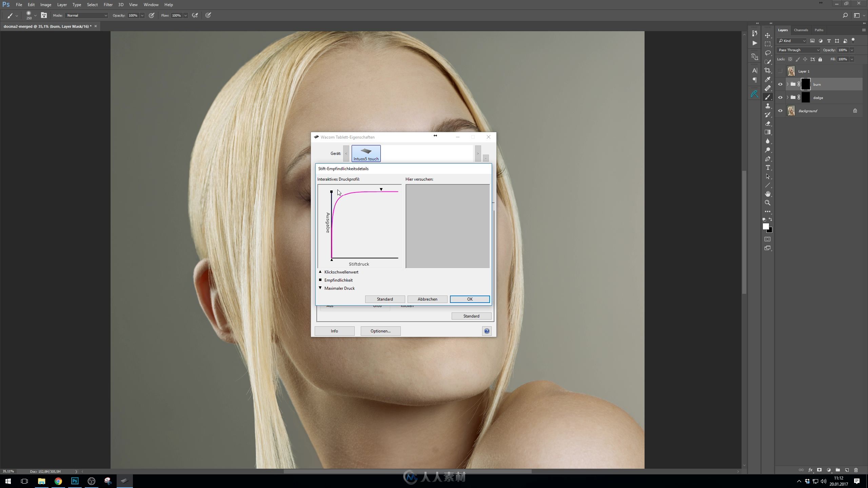This screenshot has width=868, height=488.
Task: Click the Channels tab in panel
Action: point(801,30)
